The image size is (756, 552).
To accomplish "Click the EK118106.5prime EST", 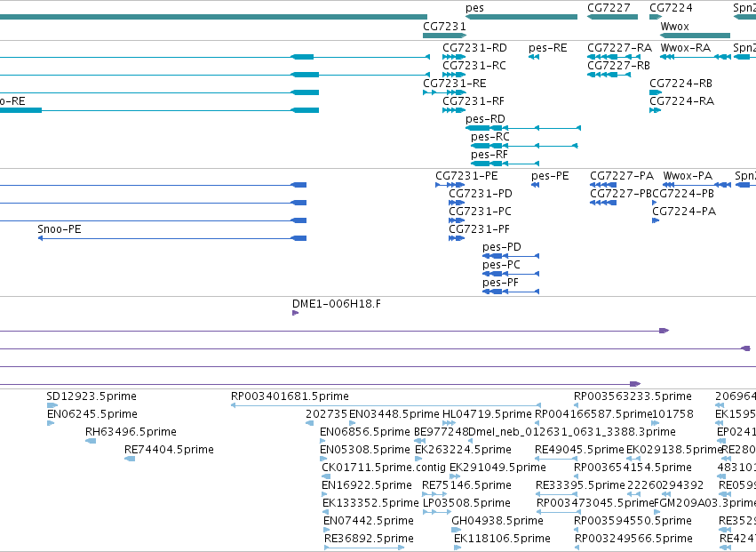I will coord(458,548).
